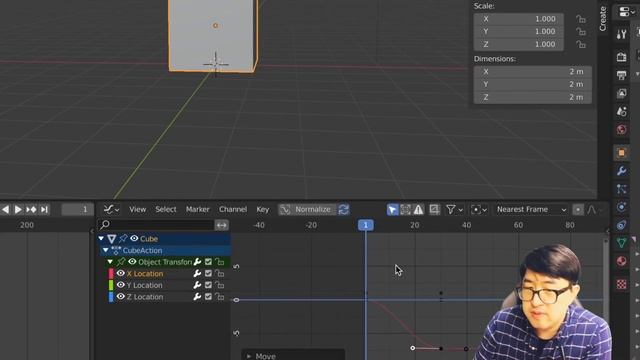Screen dimensions: 640x360
Task: Open the Marker menu
Action: pos(198,209)
